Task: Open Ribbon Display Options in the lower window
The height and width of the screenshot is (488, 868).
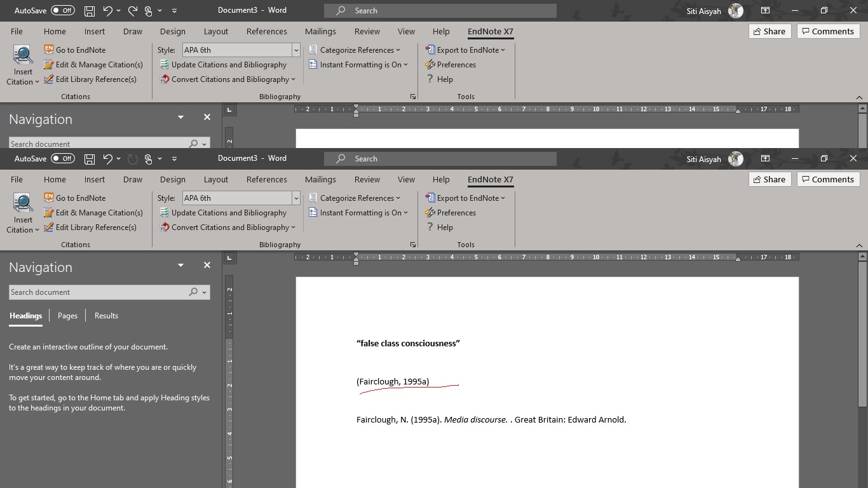Action: pyautogui.click(x=765, y=159)
